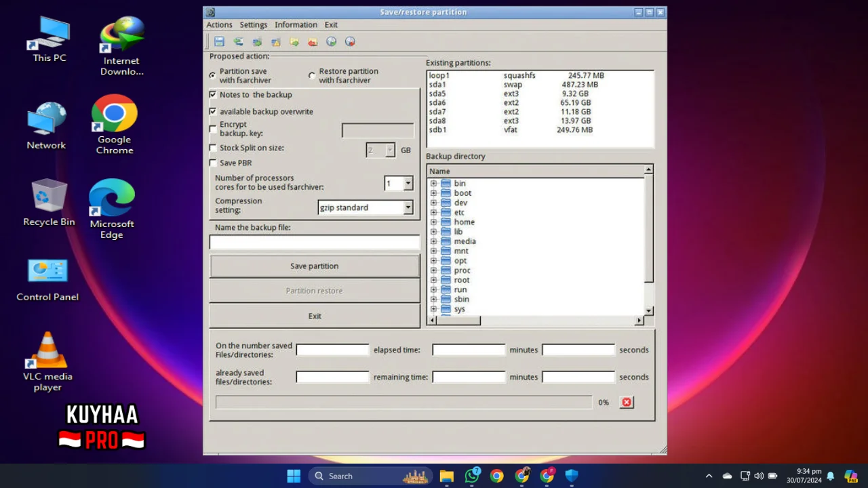Open Copilot preview icon in taskbar
The width and height of the screenshot is (868, 488).
(850, 476)
